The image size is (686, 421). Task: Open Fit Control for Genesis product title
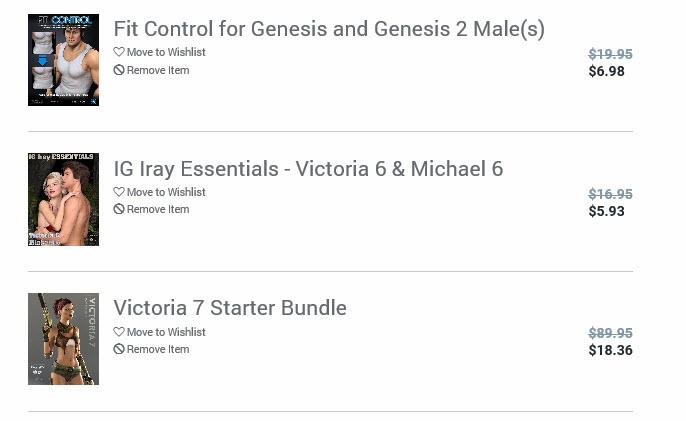pos(329,29)
